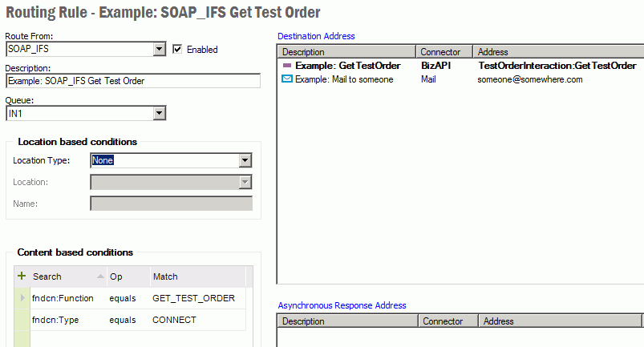Click the sort arrow in Search column
Viewport: 644px width, 347px height.
[100, 276]
